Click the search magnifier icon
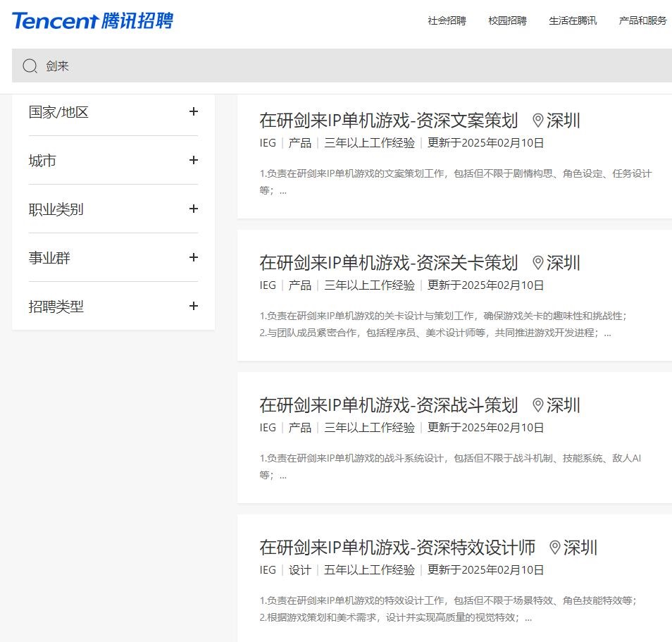The height and width of the screenshot is (642, 672). pos(30,66)
